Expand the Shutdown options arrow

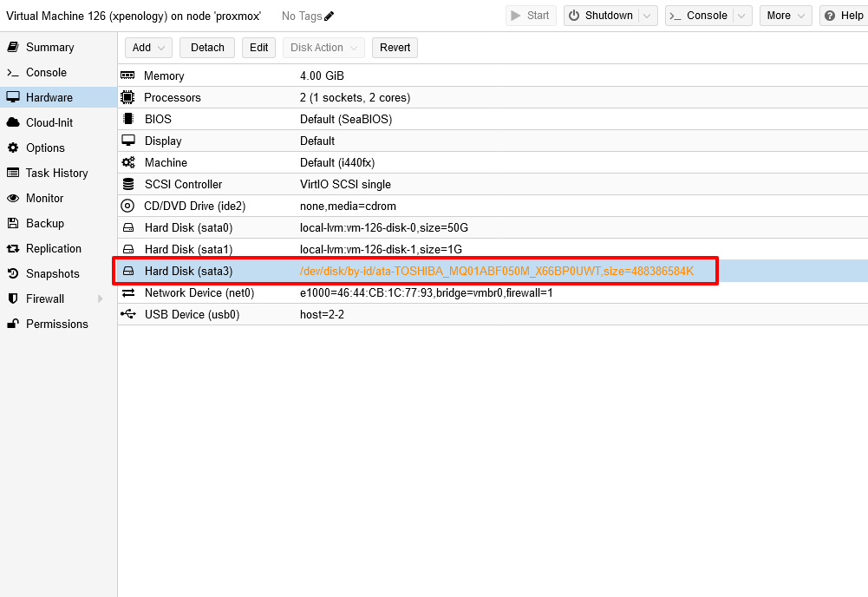pos(648,16)
